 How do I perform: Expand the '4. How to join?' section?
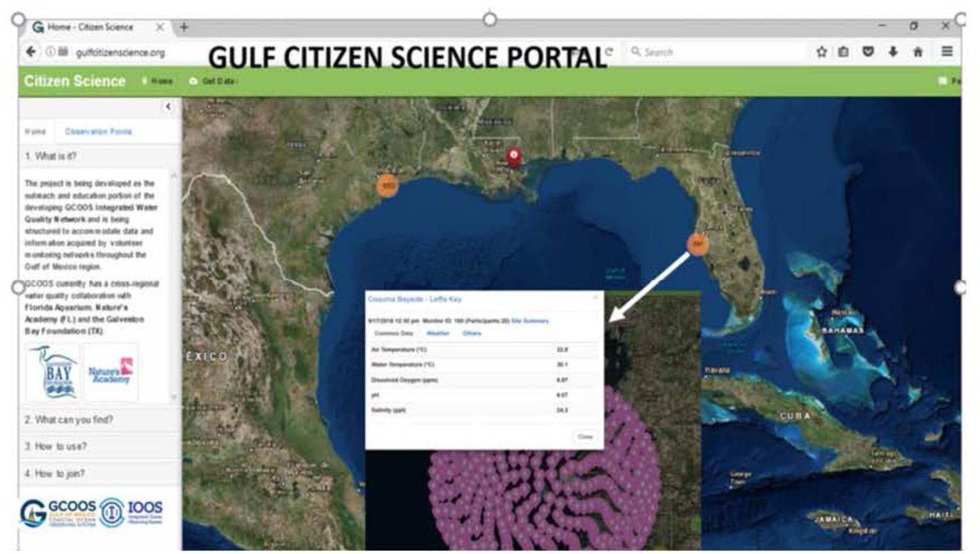tap(100, 474)
